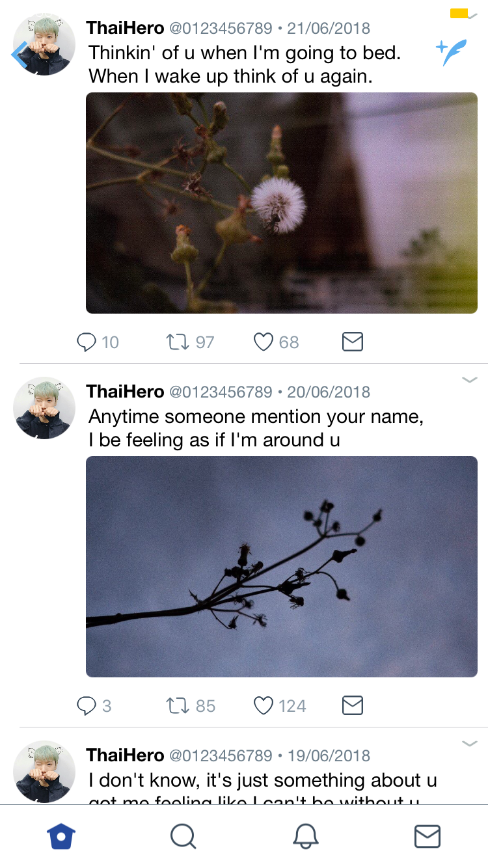
Task: Tap the compose new tweet feather icon
Action: pos(452,53)
